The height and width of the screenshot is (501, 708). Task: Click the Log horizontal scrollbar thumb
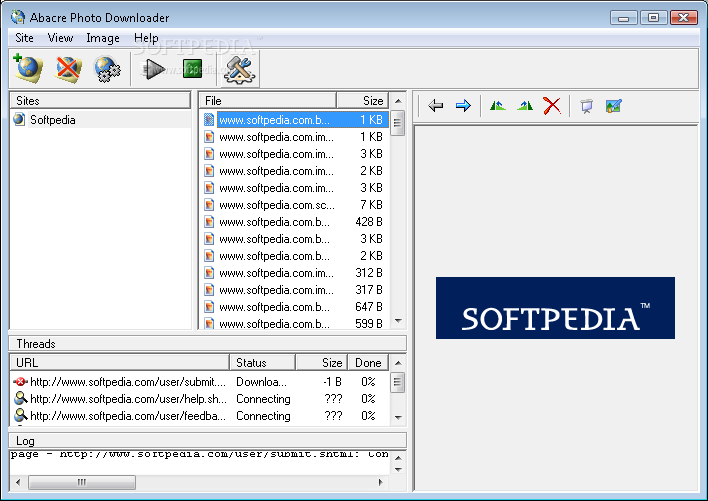[x=82, y=482]
